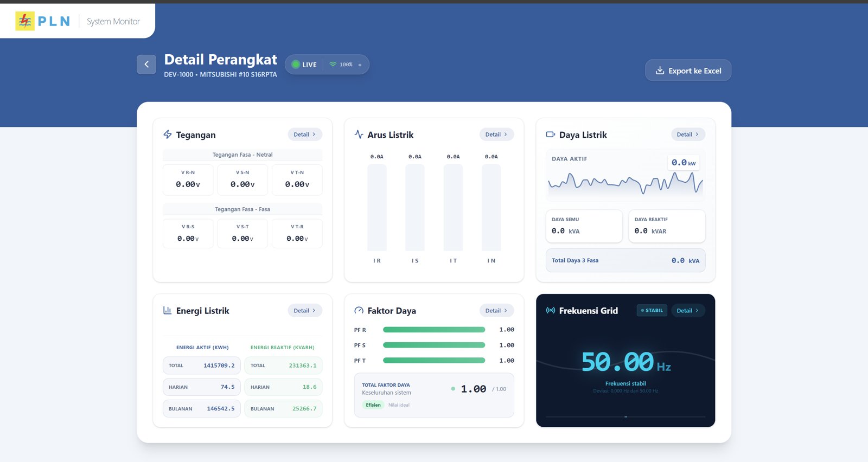Open Detail for the Energi Listrik card
Viewport: 868px width, 462px height.
(x=305, y=311)
